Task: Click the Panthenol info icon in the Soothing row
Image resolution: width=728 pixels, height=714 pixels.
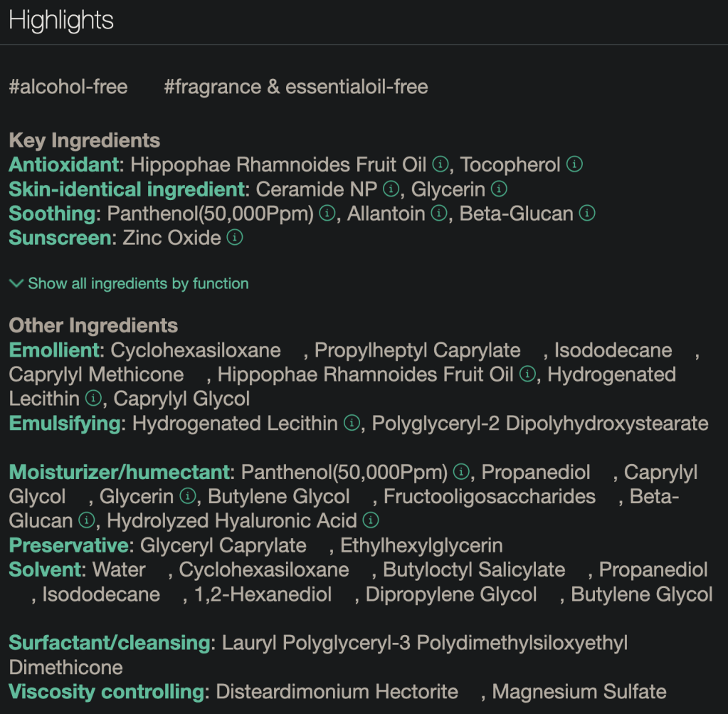Action: (x=327, y=214)
